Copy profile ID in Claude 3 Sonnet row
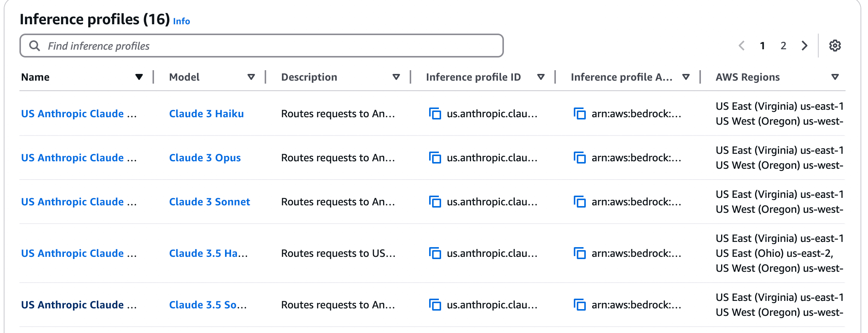Viewport: 868px width, 333px height. pyautogui.click(x=435, y=202)
